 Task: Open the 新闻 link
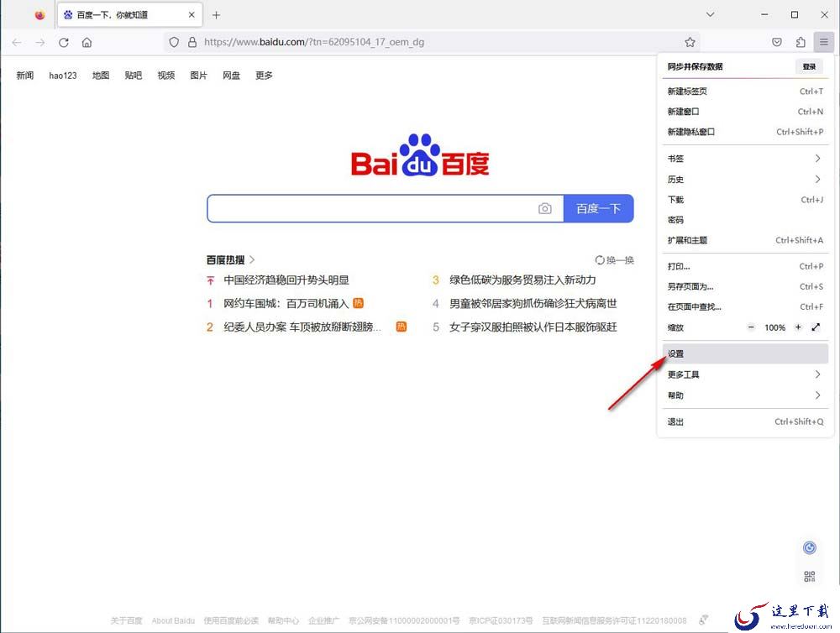point(25,76)
